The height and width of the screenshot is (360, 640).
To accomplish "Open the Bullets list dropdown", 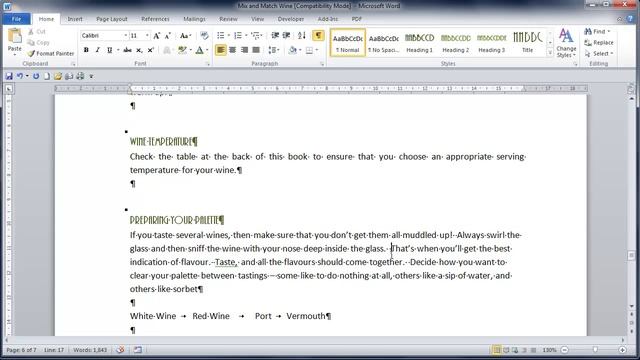I will click(229, 36).
